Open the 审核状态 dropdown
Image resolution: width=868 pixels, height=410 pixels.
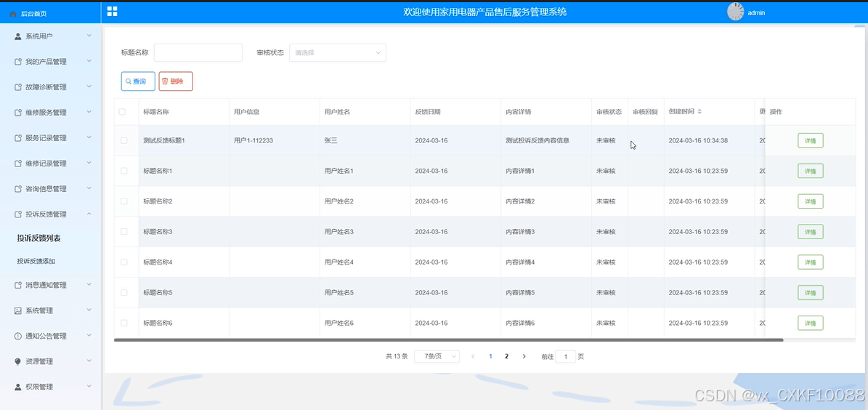[x=338, y=52]
